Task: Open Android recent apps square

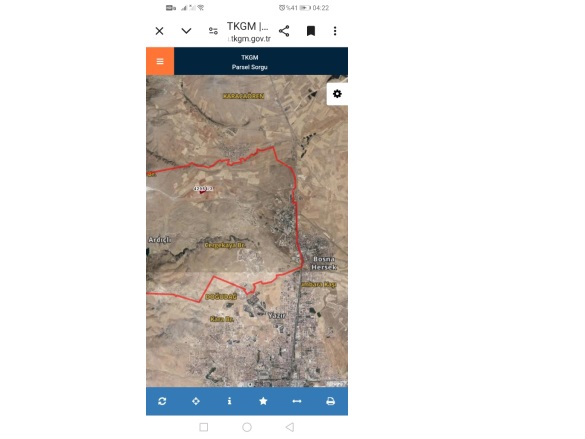Action: click(x=204, y=427)
